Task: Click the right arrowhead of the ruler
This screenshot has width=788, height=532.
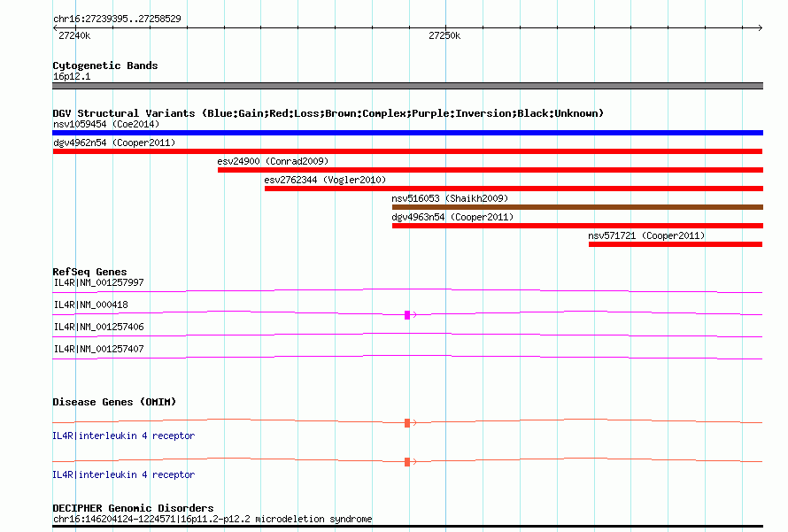Action: (x=760, y=27)
